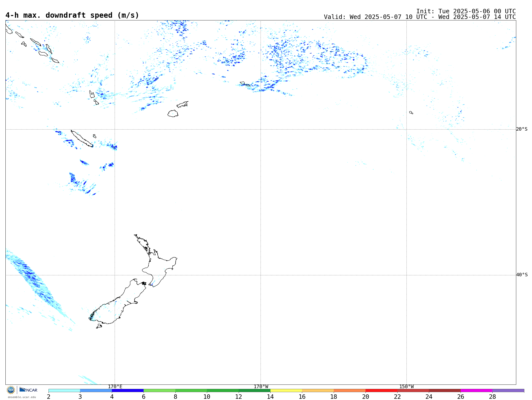Viewport: 532px width, 400px height.
Task: Click the orange 18-20 m/s swatch
Action: pyautogui.click(x=349, y=391)
